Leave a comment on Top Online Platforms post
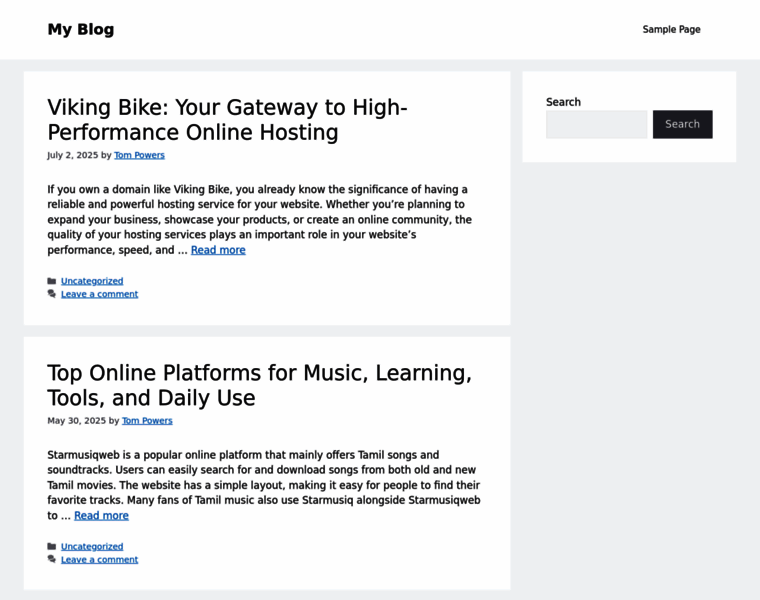The image size is (760, 600). click(99, 559)
